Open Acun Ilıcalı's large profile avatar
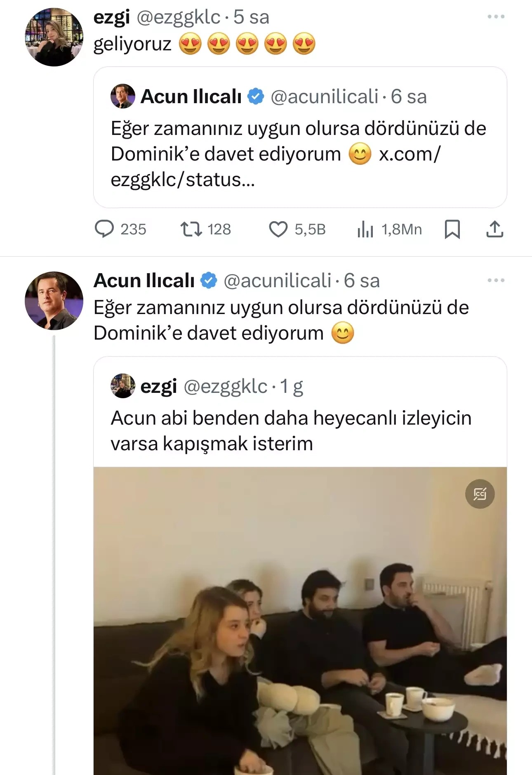 54,301
